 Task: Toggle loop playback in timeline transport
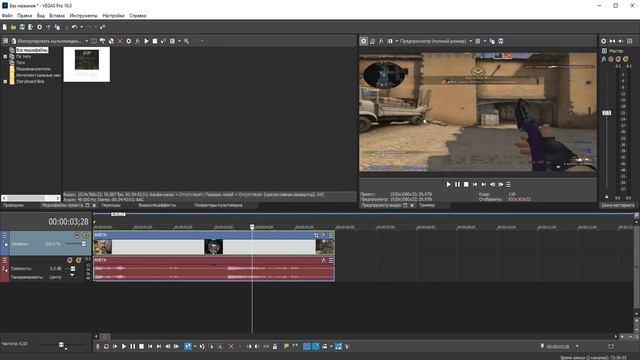pyautogui.click(x=106, y=347)
